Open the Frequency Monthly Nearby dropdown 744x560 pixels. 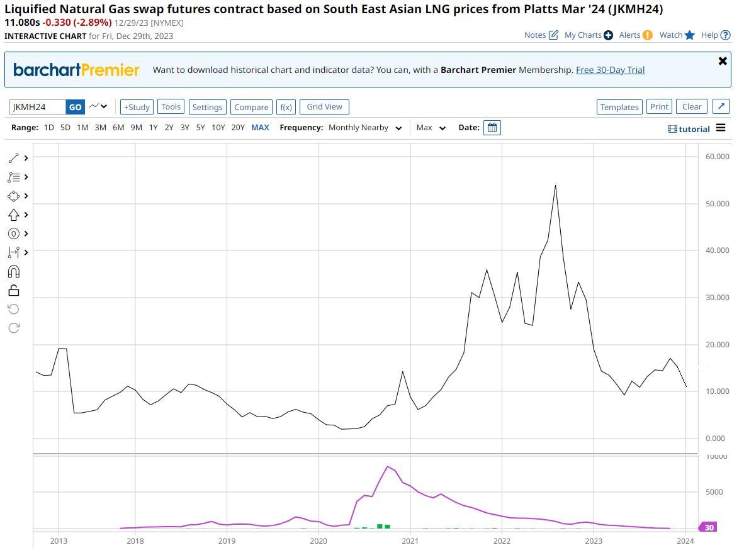click(365, 128)
